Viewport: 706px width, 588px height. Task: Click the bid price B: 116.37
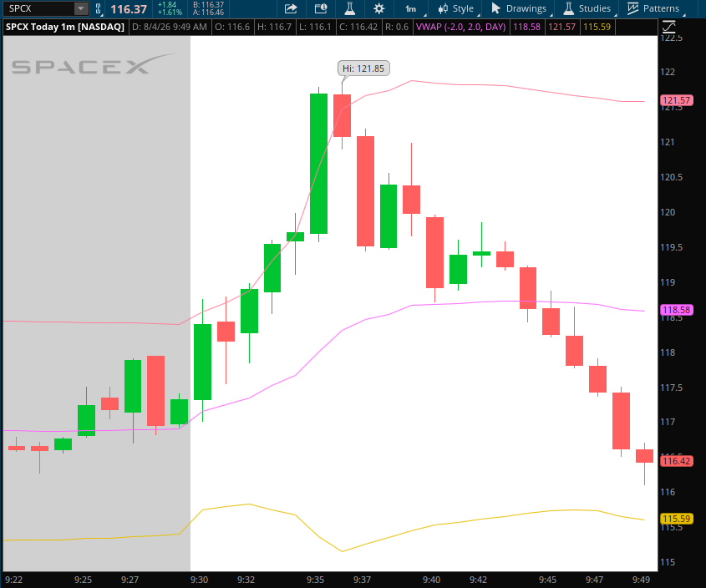[209, 5]
